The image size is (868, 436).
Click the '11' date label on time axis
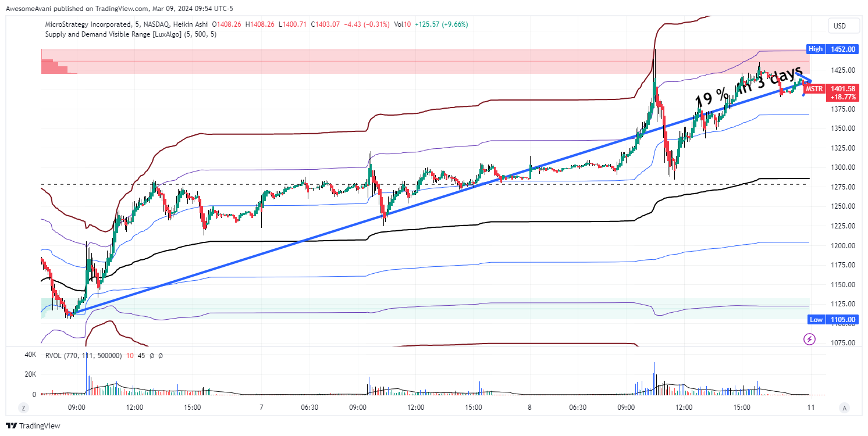[810, 408]
